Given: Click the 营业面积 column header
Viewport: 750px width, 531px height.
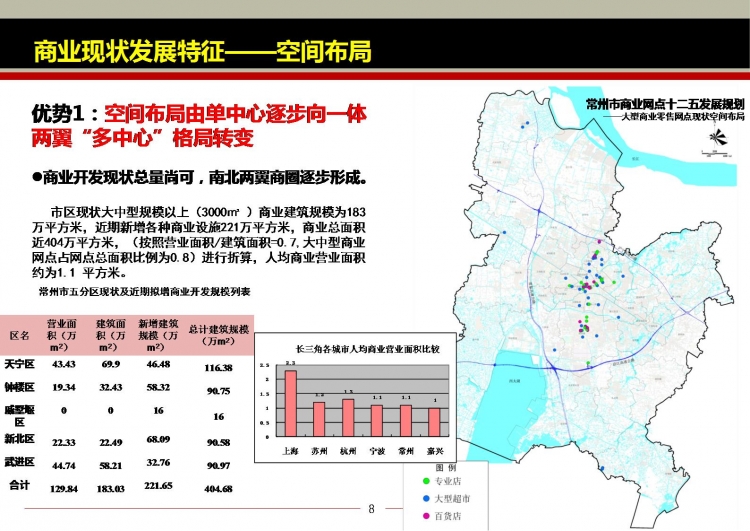Looking at the screenshot, I should (62, 335).
